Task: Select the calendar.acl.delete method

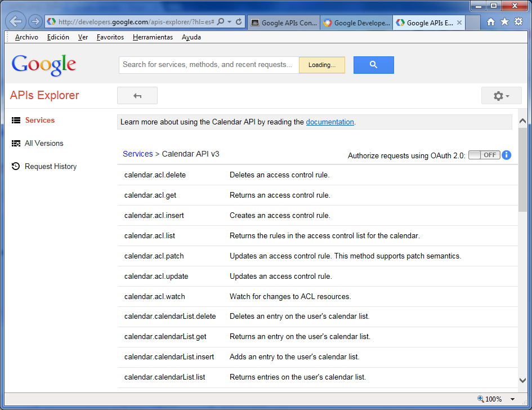Action: pos(155,175)
